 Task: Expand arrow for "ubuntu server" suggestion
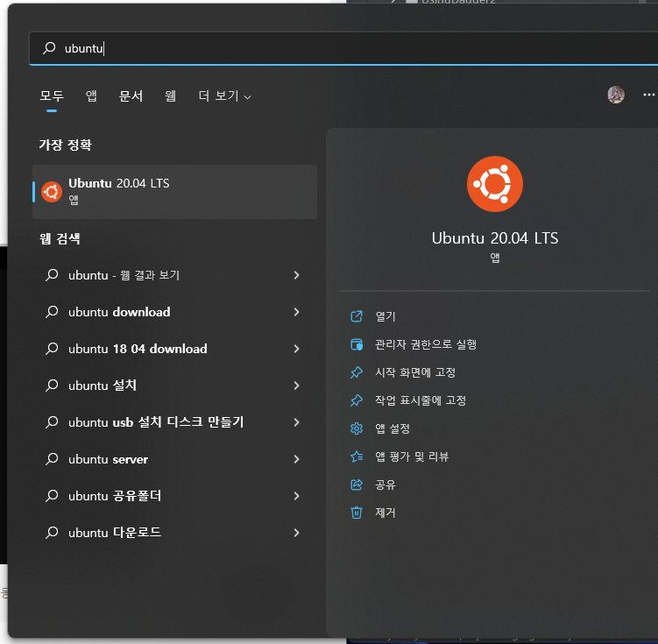click(297, 459)
